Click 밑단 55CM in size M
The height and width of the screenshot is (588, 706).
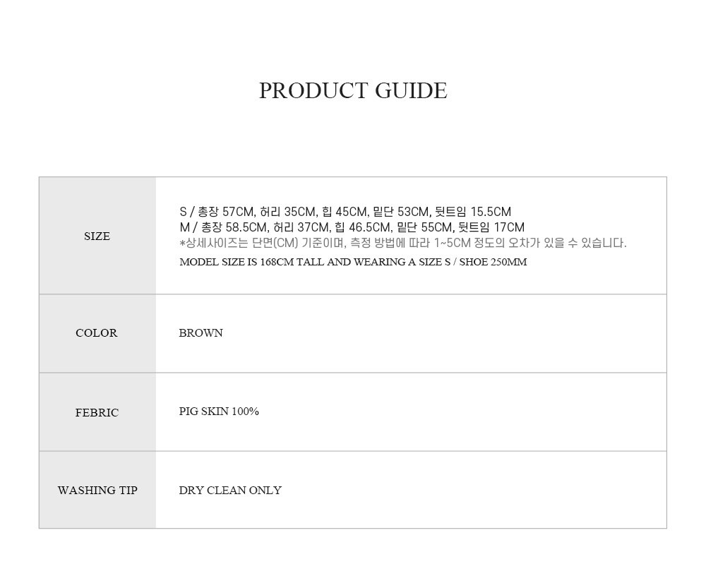point(425,227)
